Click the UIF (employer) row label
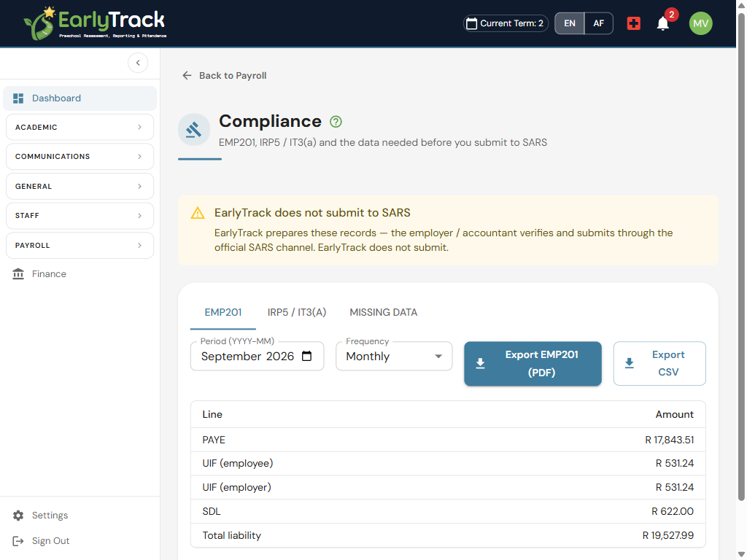This screenshot has width=747, height=560. (237, 488)
